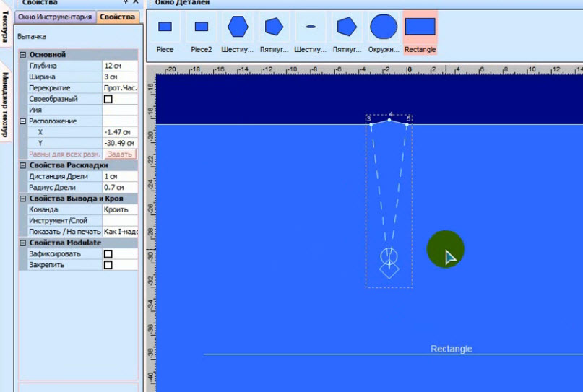Screen dimensions: 583x392
Task: Select the Команда property label
Action: pyautogui.click(x=43, y=209)
